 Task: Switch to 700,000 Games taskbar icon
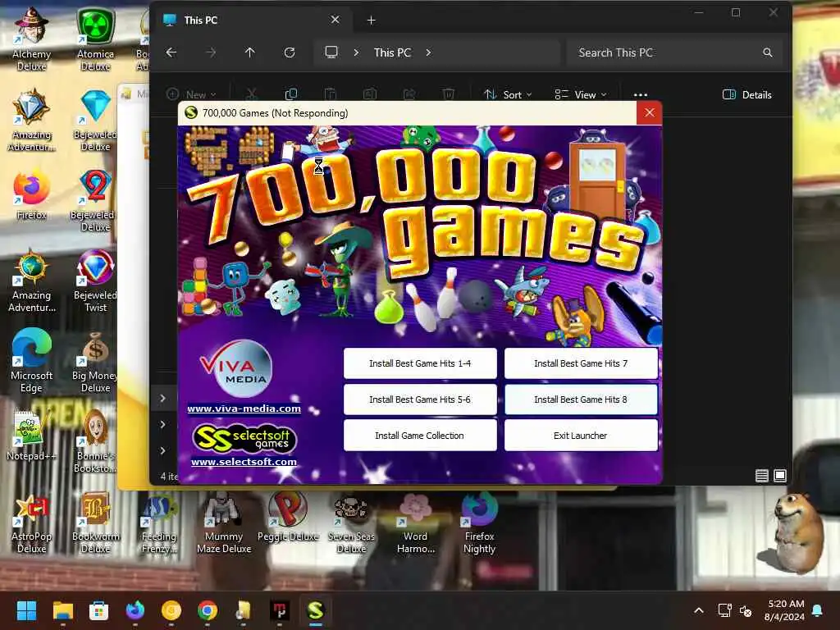point(316,610)
